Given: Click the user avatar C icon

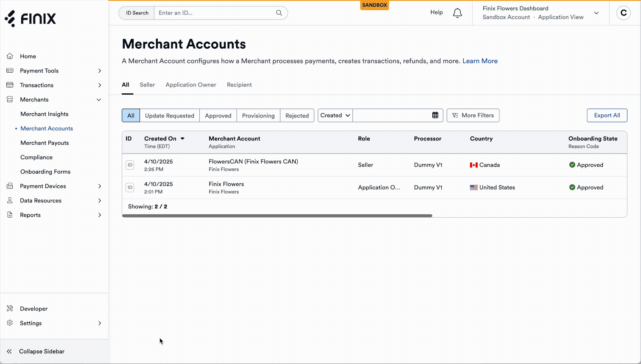Looking at the screenshot, I should [x=623, y=13].
